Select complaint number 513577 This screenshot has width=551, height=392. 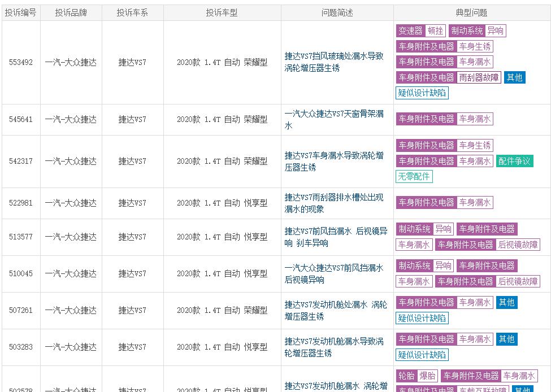21,237
